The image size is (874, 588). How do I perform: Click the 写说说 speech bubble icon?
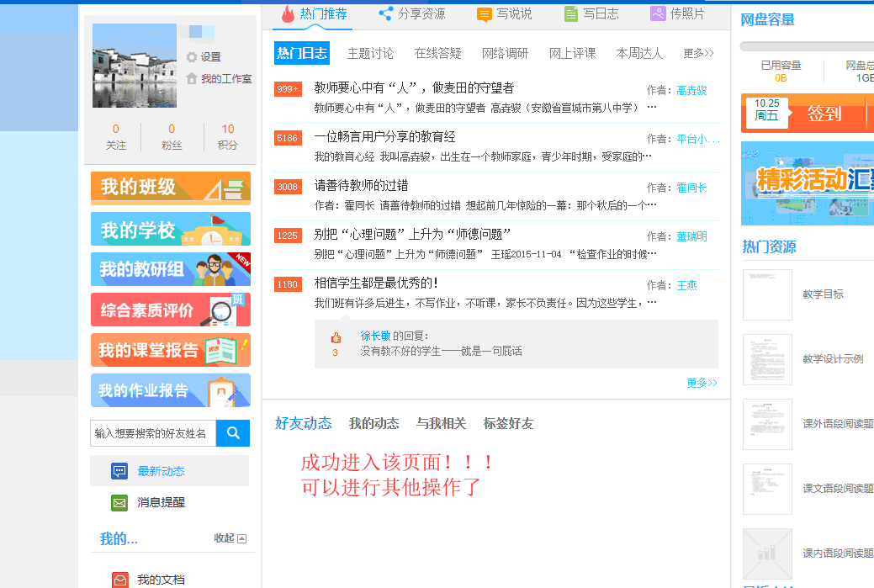[485, 14]
